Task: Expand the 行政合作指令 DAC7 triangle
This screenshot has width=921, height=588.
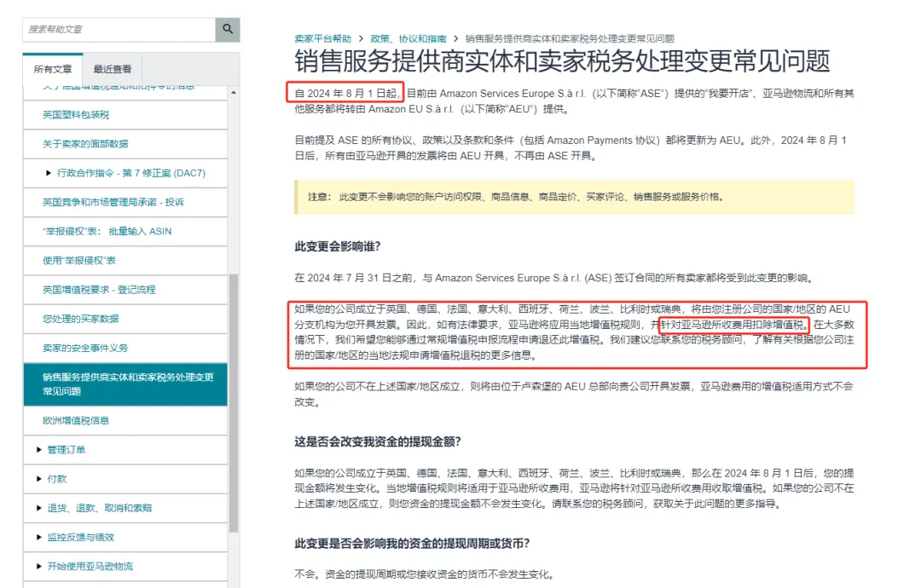Action: tap(48, 173)
